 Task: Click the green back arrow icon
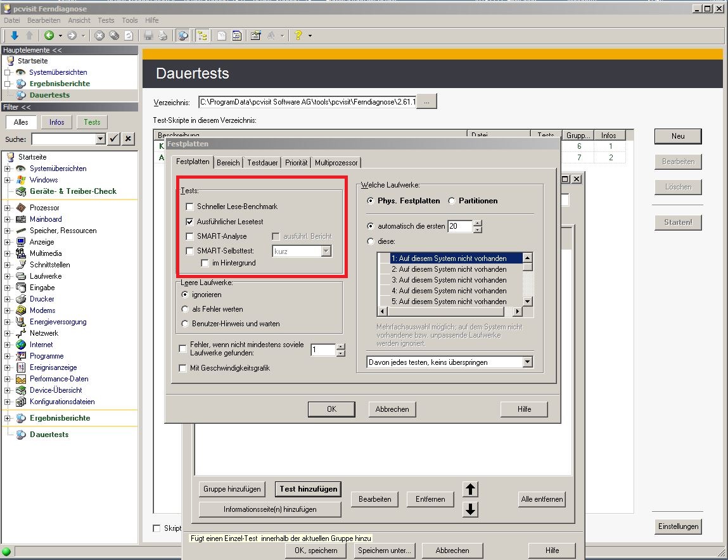49,35
